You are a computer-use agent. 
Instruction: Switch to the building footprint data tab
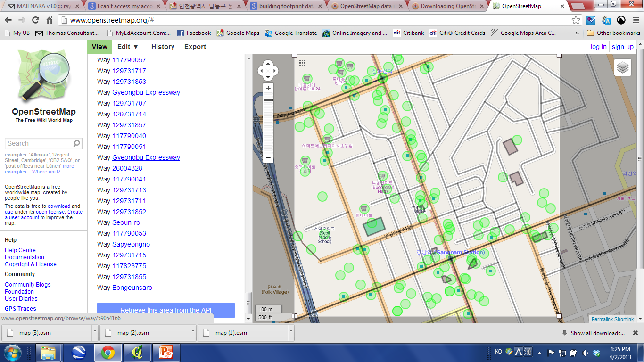(286, 6)
